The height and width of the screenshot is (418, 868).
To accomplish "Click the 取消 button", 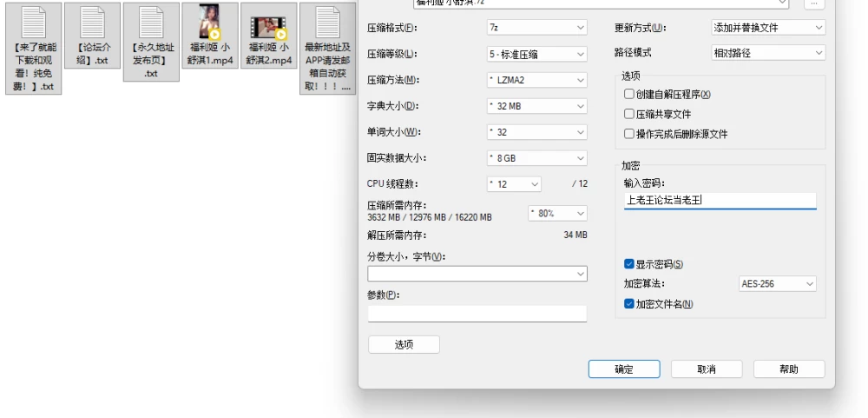I will (707, 369).
